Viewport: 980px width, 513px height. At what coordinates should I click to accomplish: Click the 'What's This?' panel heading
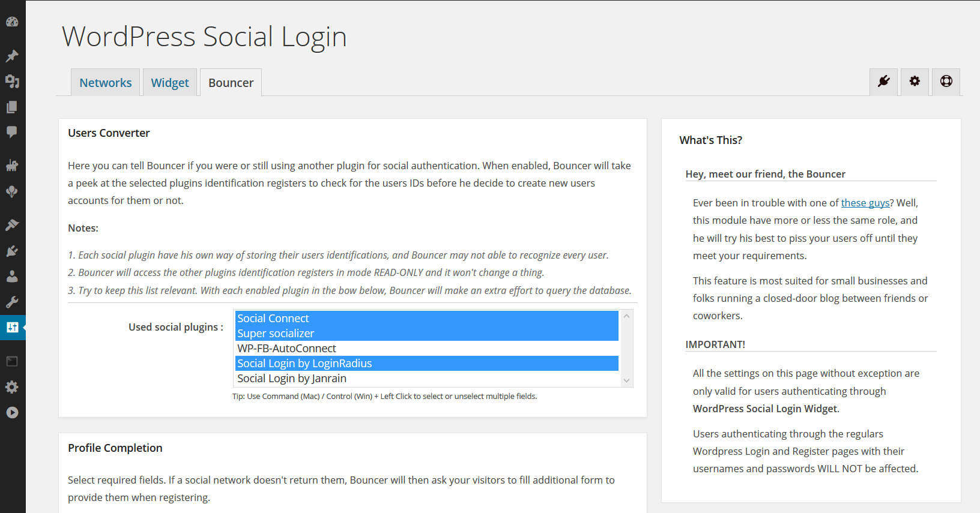tap(711, 140)
